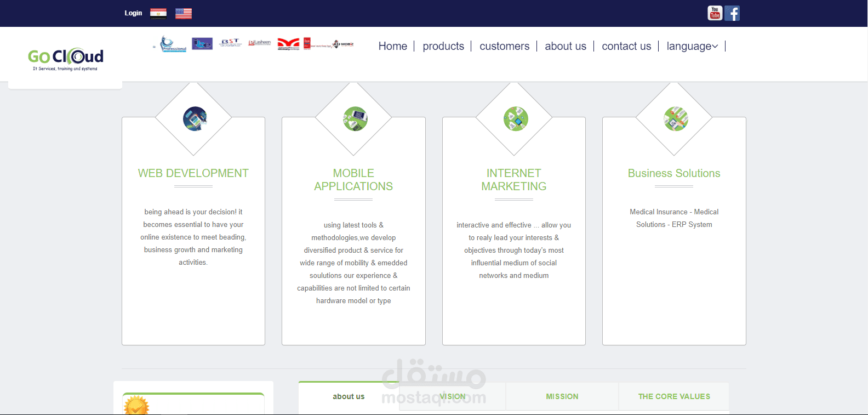Open the contact us menu item

[x=626, y=46]
